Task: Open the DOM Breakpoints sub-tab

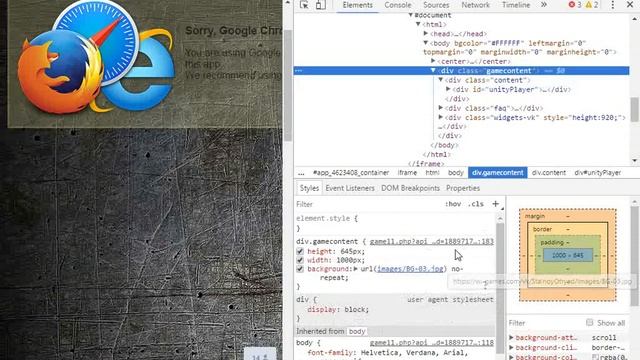Action: (410, 188)
